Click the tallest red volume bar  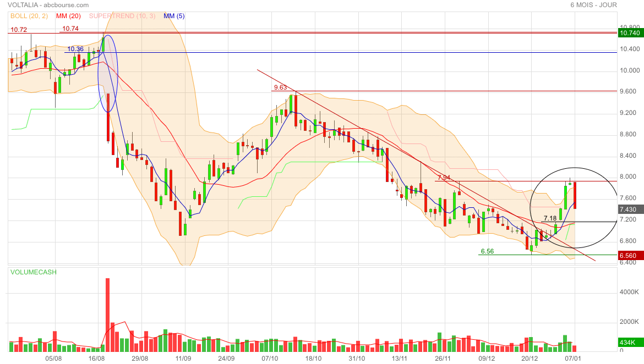(x=107, y=315)
